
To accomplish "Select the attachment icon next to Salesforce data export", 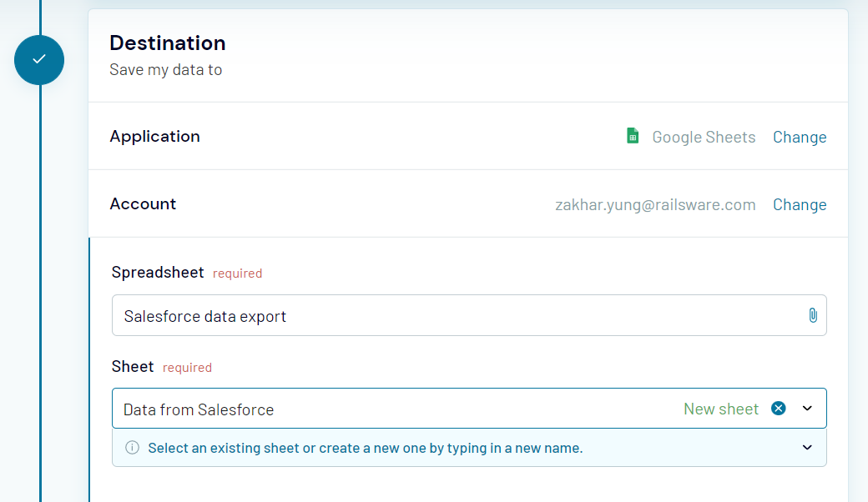I will (813, 315).
